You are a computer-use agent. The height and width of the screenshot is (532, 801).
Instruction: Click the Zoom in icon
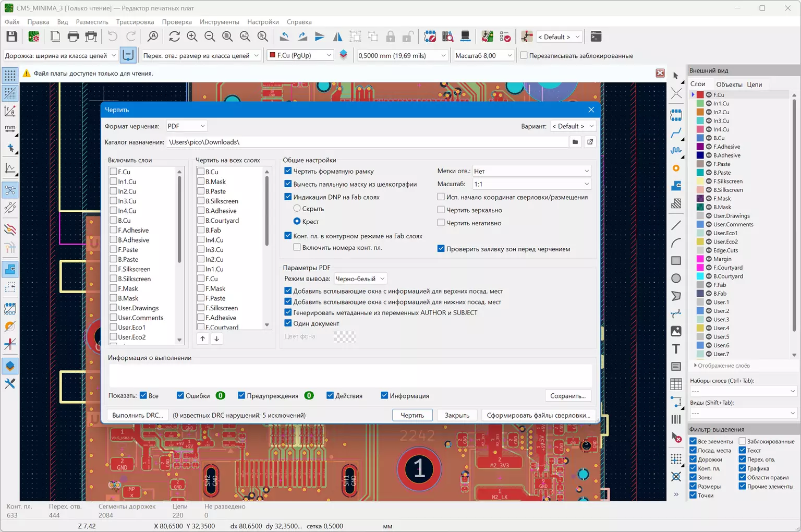pyautogui.click(x=192, y=37)
